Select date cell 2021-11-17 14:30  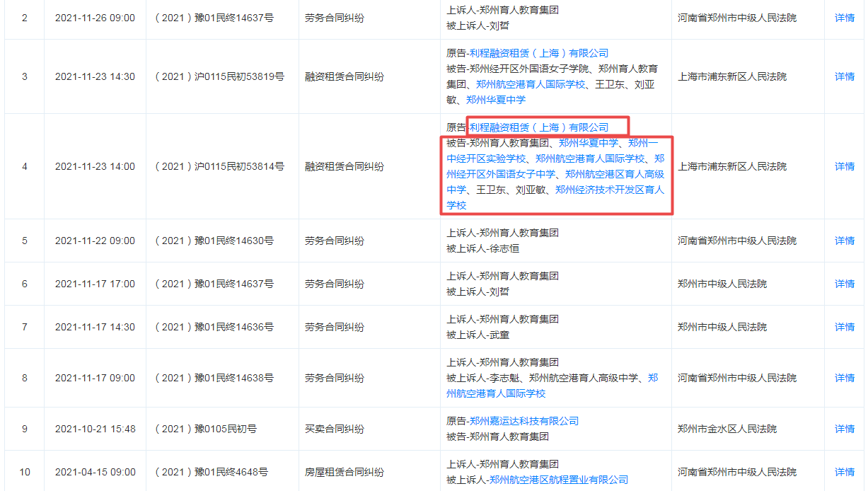coord(95,327)
